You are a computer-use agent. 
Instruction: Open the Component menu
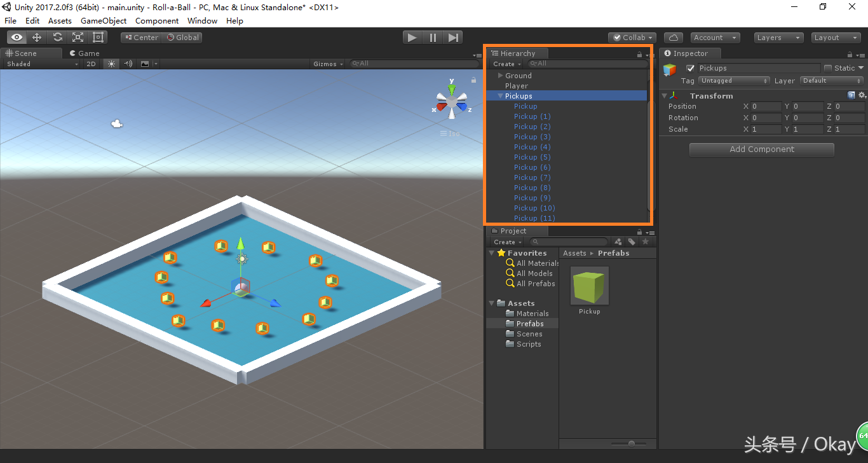[x=157, y=20]
